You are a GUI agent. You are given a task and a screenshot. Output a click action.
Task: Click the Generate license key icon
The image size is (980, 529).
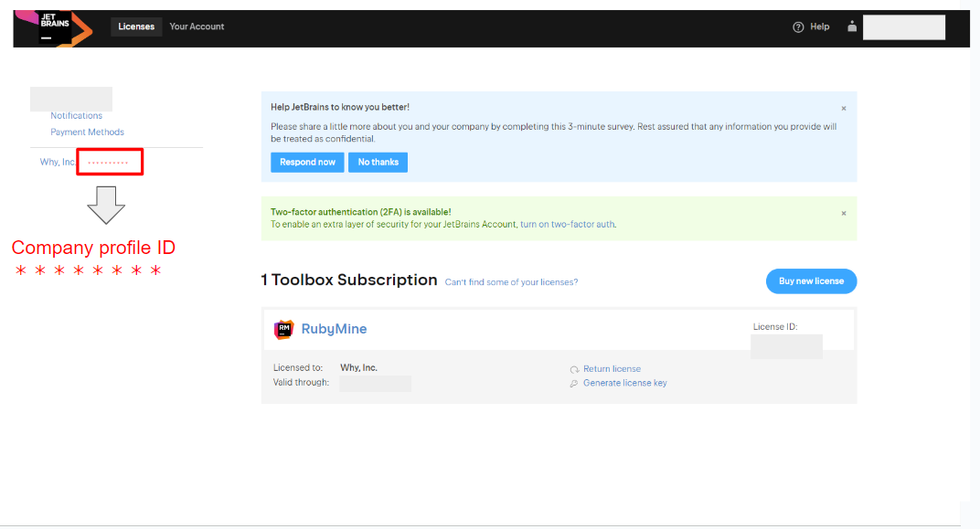click(x=574, y=384)
